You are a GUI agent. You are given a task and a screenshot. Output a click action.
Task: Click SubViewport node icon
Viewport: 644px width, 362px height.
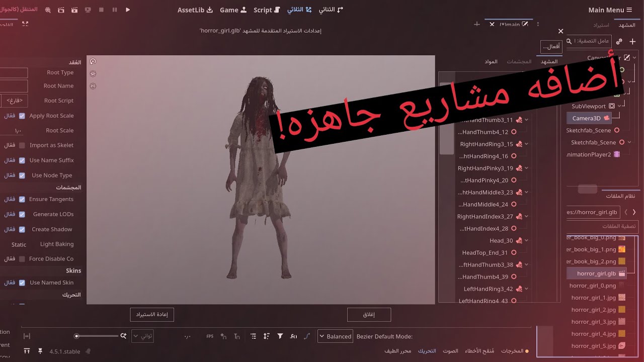pyautogui.click(x=612, y=106)
